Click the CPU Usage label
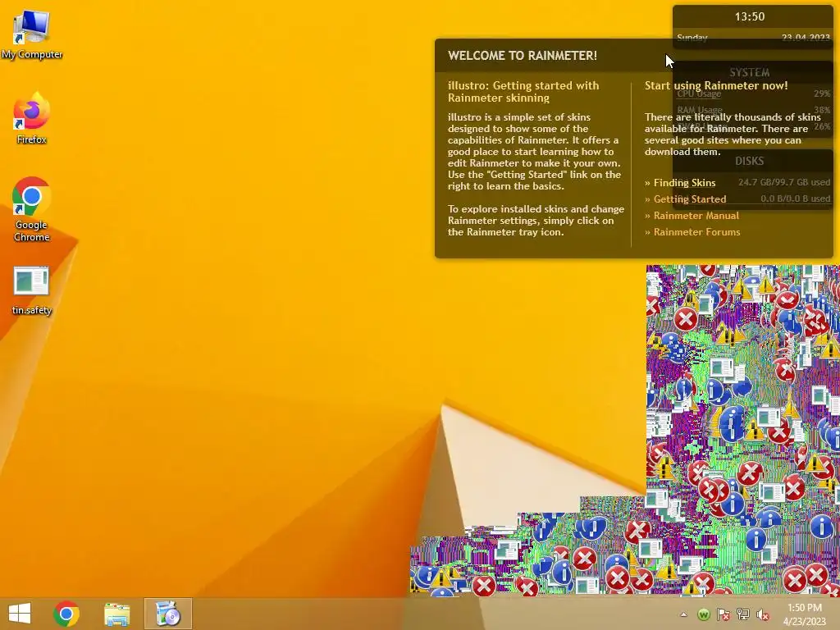The height and width of the screenshot is (630, 840). click(699, 94)
